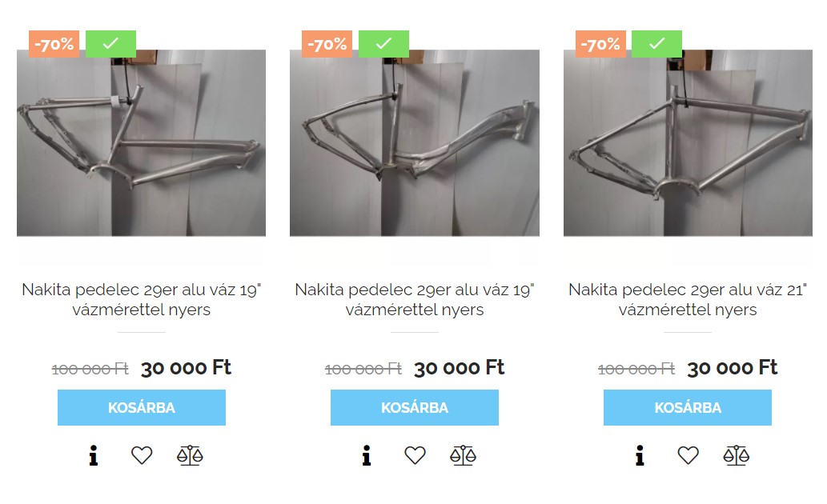Click heart icon under middle product
827x504 pixels.
[415, 455]
